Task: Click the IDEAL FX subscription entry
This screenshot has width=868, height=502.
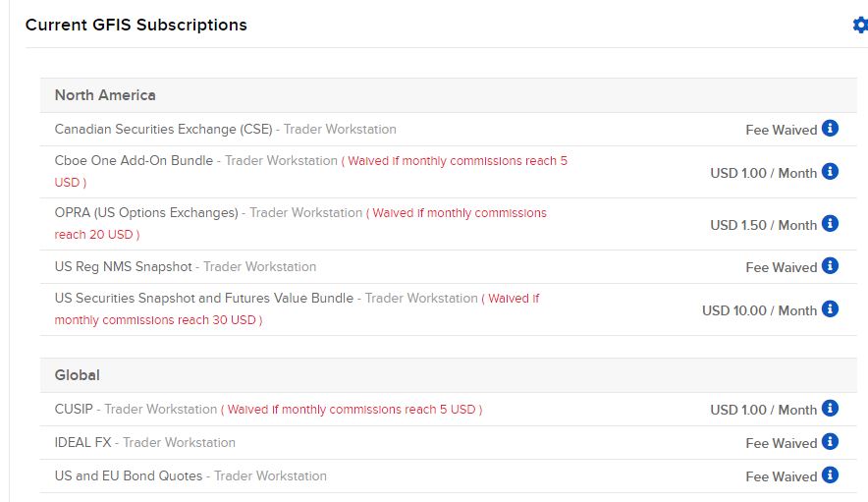Action: (449, 443)
